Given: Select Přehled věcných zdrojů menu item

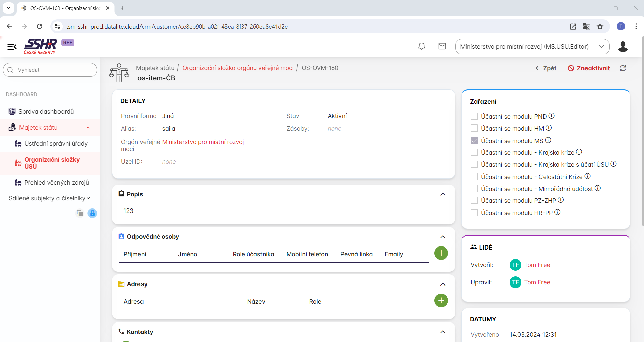Looking at the screenshot, I should click(56, 183).
